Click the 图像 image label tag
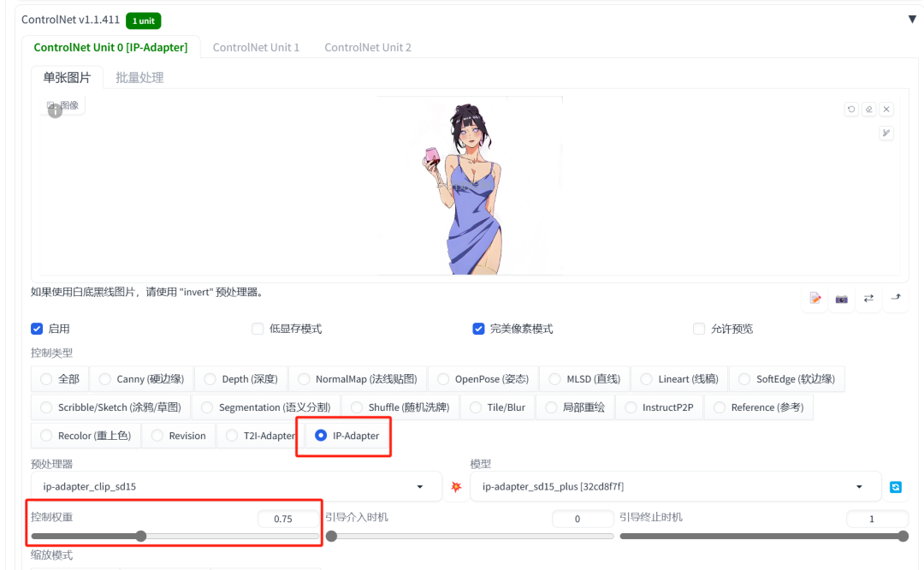Screen dimensions: 924x570 coord(63,105)
